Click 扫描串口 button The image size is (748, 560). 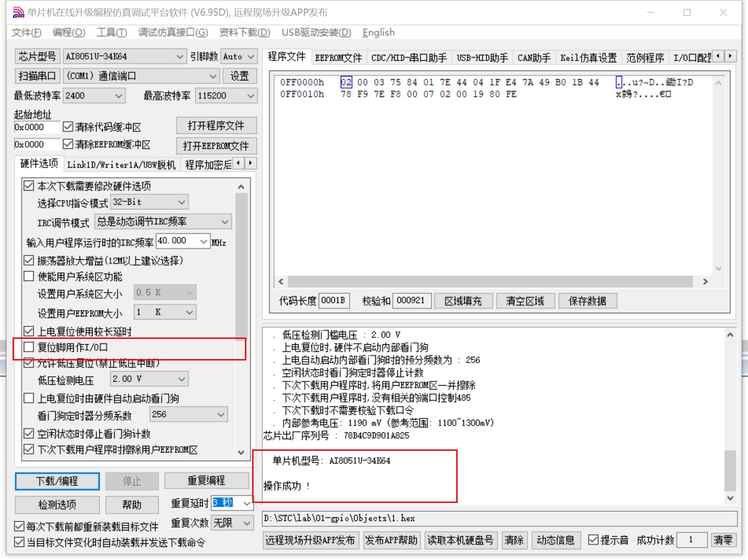tap(37, 76)
